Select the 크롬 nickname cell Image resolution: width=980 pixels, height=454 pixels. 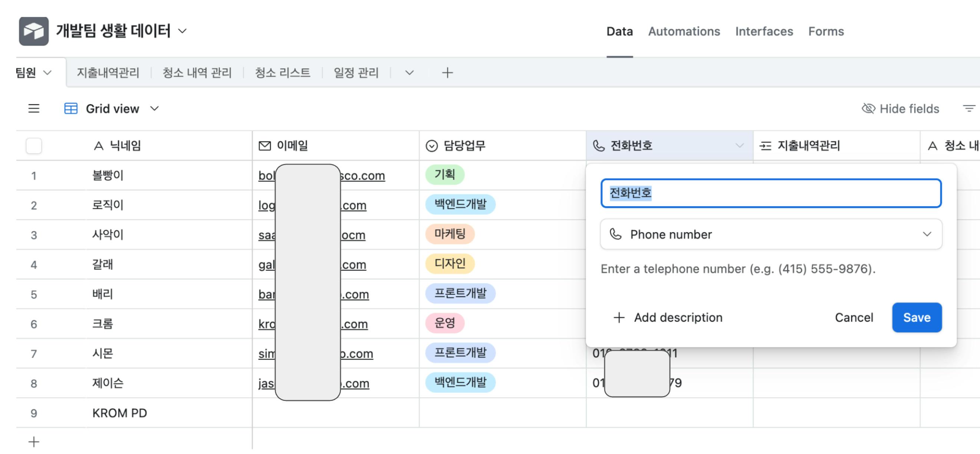pyautogui.click(x=169, y=324)
